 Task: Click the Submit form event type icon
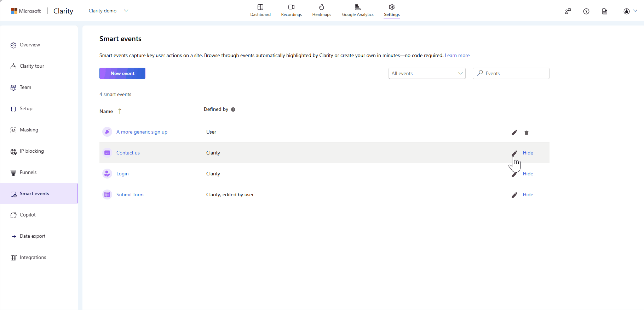pyautogui.click(x=107, y=195)
